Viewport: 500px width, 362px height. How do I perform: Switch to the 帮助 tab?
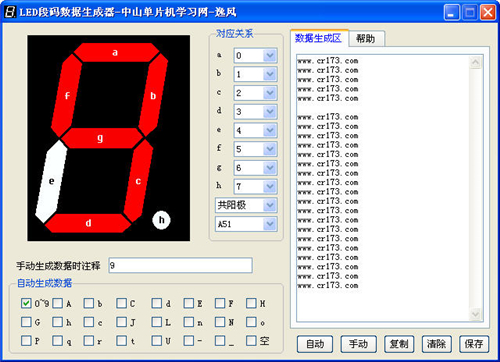(x=366, y=39)
